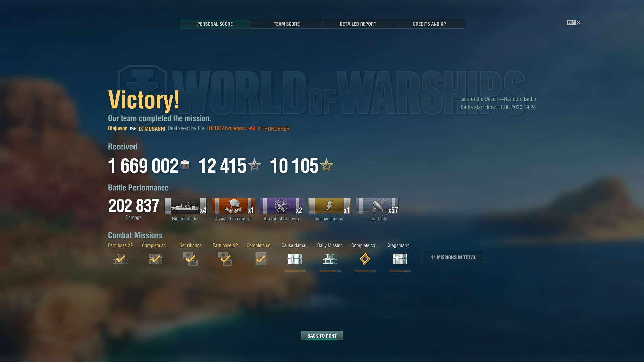The height and width of the screenshot is (362, 644).
Task: Close the results screen with ESC X
Action: tap(574, 23)
